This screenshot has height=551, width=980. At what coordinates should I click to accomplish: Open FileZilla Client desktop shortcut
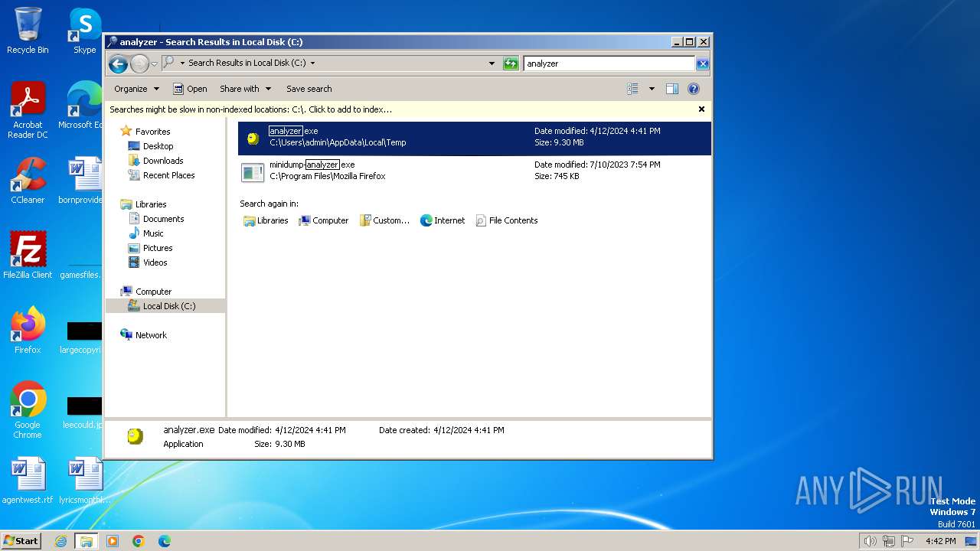click(x=28, y=256)
